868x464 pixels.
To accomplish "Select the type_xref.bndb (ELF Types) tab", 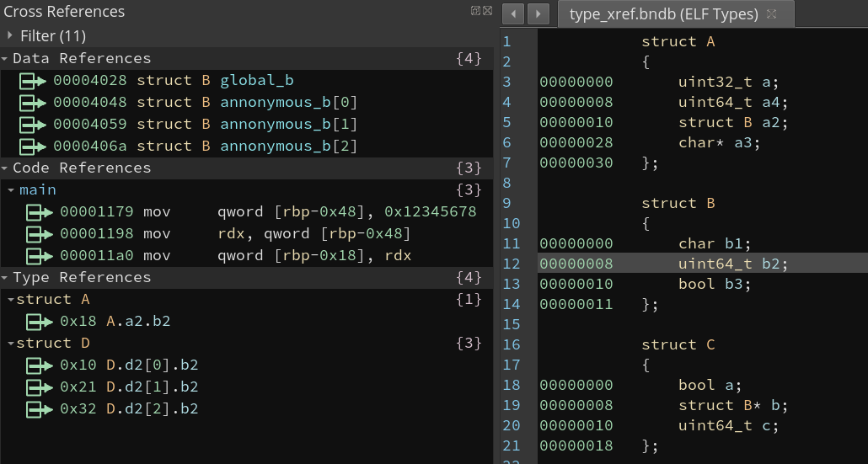I will tap(676, 13).
